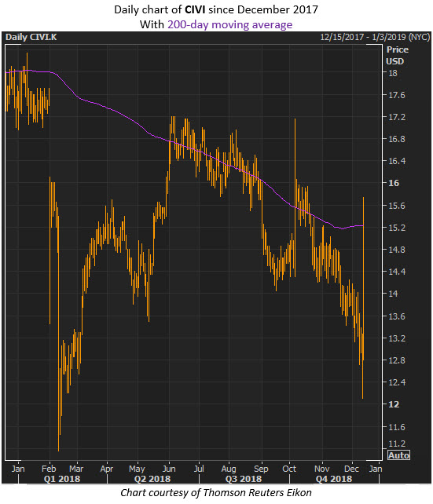This screenshot has height=504, width=433.
Task: Click the '200-day moving average' purple subtitle text
Action: point(230,25)
